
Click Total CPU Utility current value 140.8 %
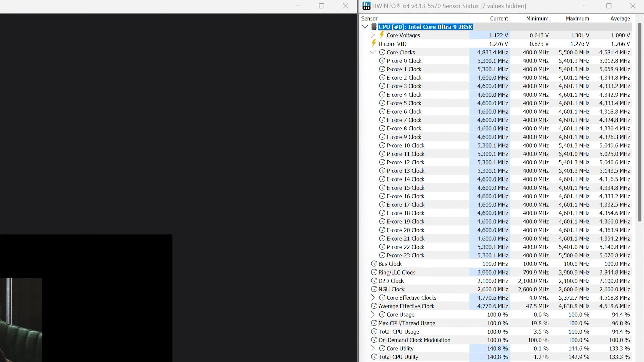pos(498,357)
